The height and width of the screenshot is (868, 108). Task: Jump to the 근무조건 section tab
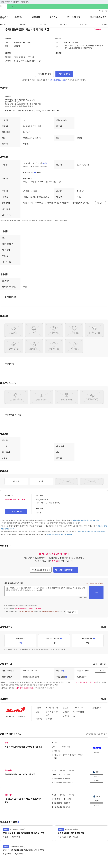point(23,25)
